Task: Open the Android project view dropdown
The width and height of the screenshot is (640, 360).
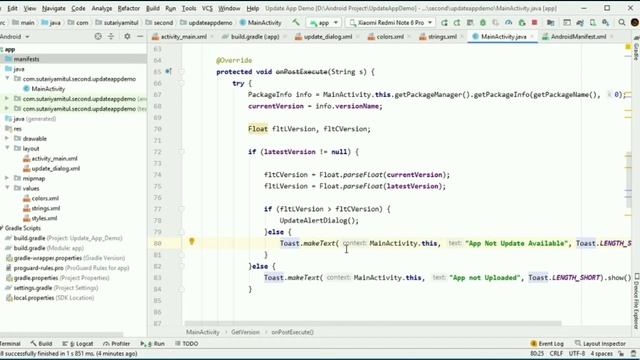Action: (x=15, y=36)
